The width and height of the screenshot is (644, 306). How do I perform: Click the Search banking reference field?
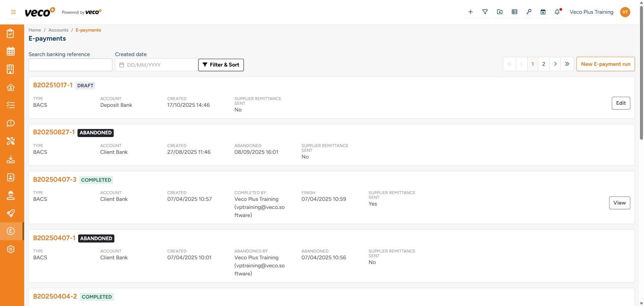[x=70, y=65]
